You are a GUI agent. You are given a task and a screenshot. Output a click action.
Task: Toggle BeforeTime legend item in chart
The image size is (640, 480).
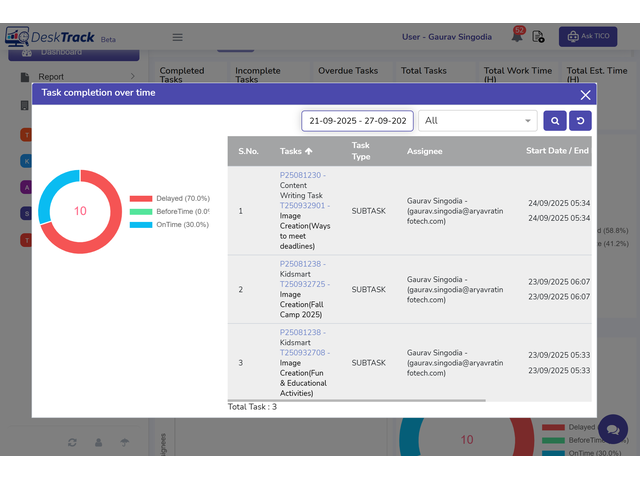[x=168, y=211]
